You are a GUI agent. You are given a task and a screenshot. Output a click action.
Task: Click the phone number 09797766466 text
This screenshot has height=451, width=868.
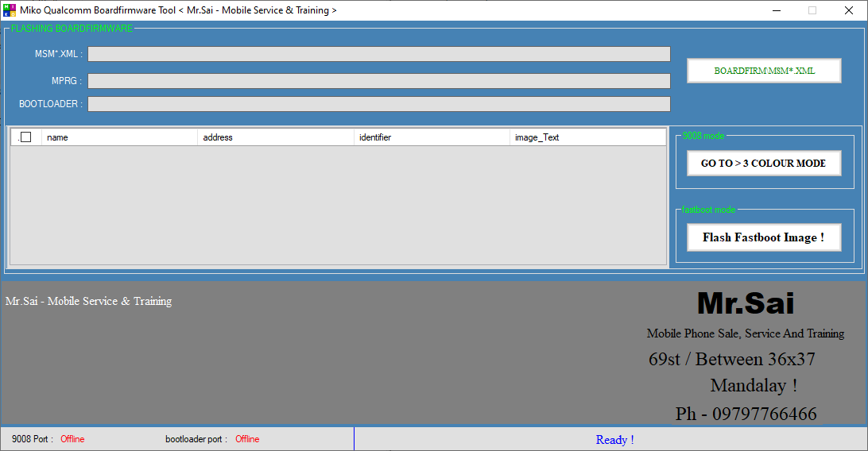(765, 414)
